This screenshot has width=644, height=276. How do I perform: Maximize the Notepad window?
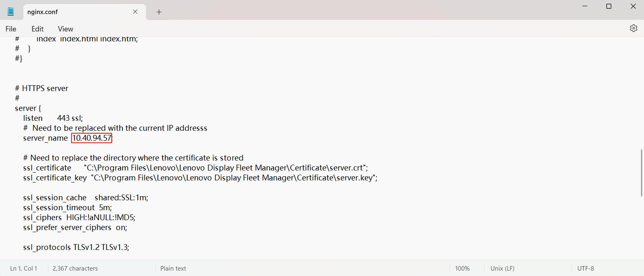(609, 6)
